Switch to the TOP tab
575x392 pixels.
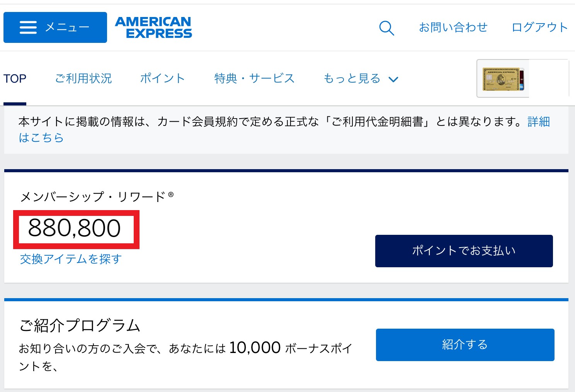pos(15,79)
